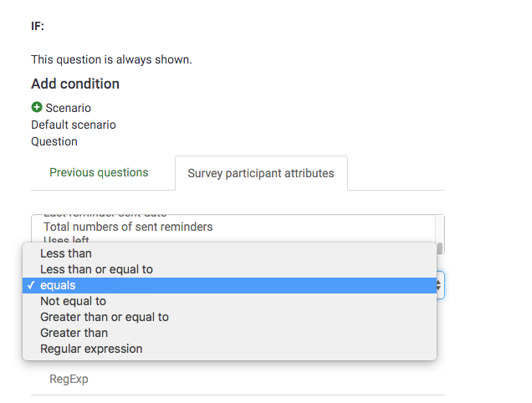Click the 'Question' label
The width and height of the screenshot is (532, 403).
pyautogui.click(x=54, y=141)
